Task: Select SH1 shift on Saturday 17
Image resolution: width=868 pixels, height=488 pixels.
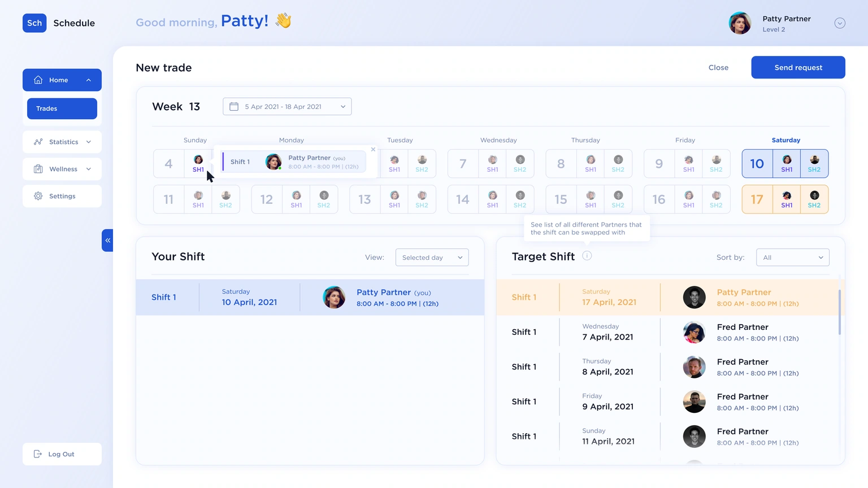Action: pyautogui.click(x=787, y=199)
